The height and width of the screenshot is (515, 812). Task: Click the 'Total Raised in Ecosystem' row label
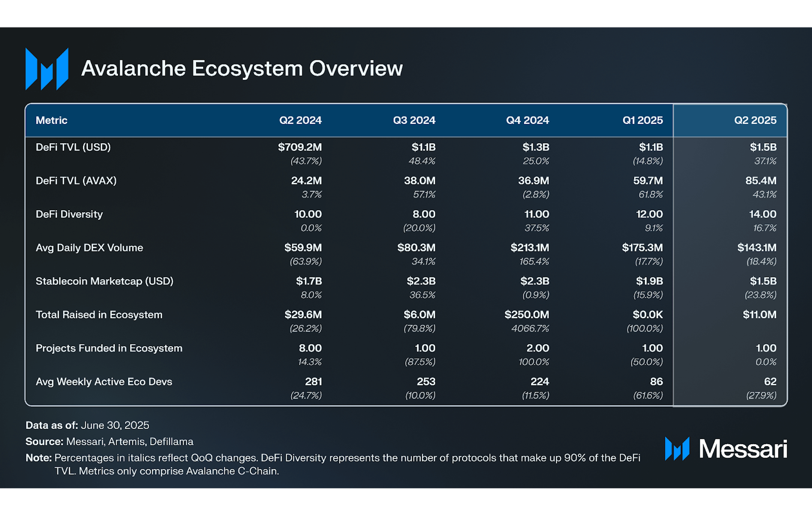pos(99,315)
